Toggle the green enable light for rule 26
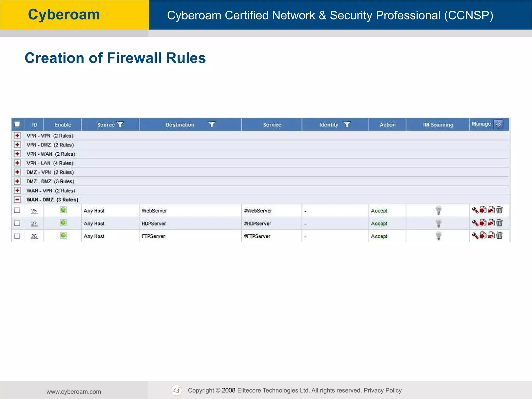 point(63,235)
